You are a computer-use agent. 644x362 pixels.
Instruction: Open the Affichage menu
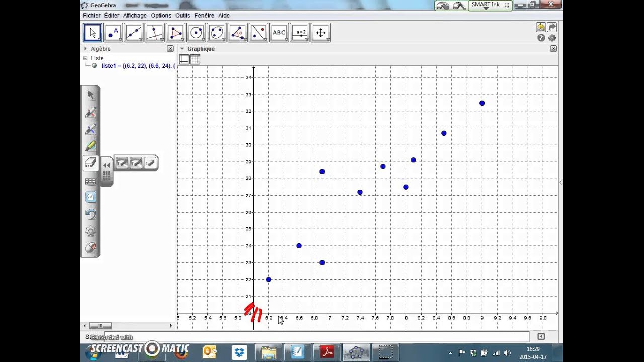point(135,16)
